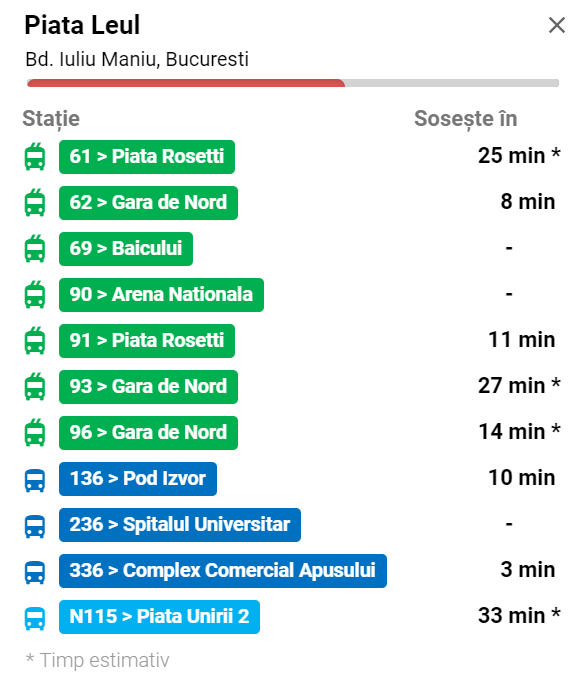Close the Piata Leul station panel
Viewport: 587px width, 680px height.
click(x=557, y=25)
